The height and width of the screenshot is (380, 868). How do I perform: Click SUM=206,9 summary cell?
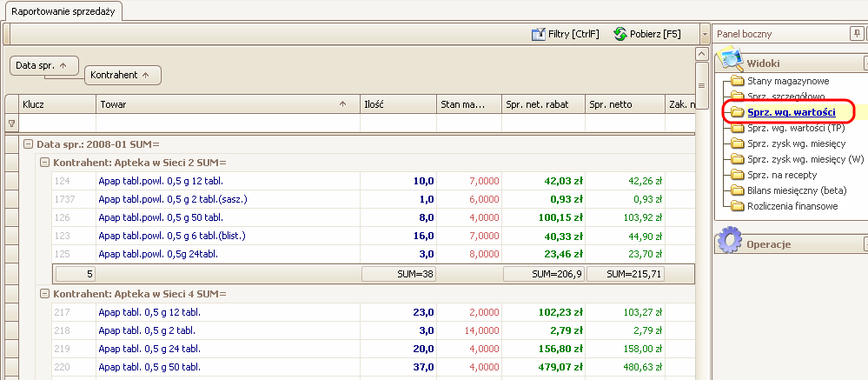pos(544,274)
